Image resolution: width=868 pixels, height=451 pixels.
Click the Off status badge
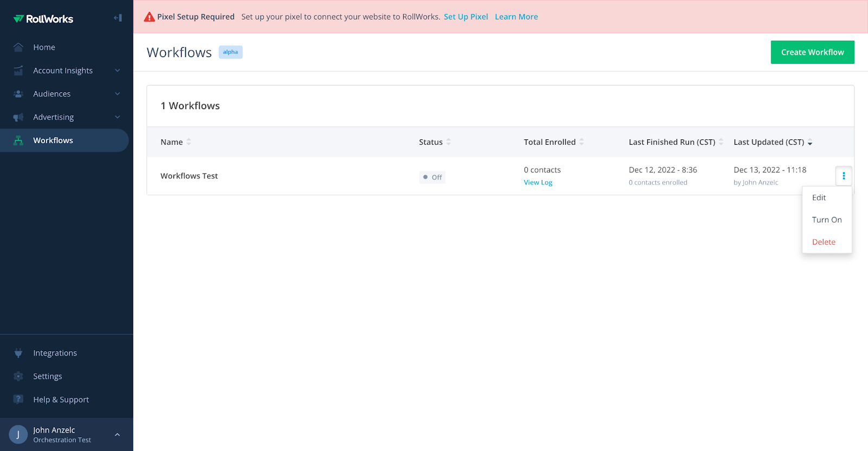(432, 177)
